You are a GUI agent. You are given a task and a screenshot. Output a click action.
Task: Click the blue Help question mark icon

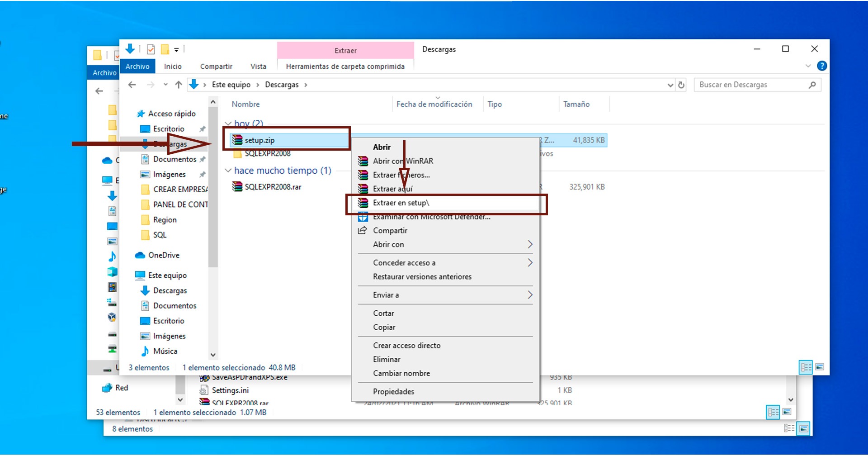(822, 66)
